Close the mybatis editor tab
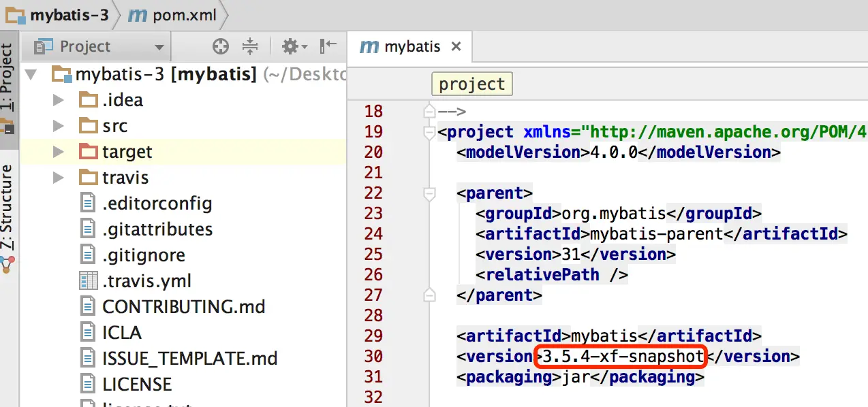Screen dimensions: 868x407 (456, 47)
